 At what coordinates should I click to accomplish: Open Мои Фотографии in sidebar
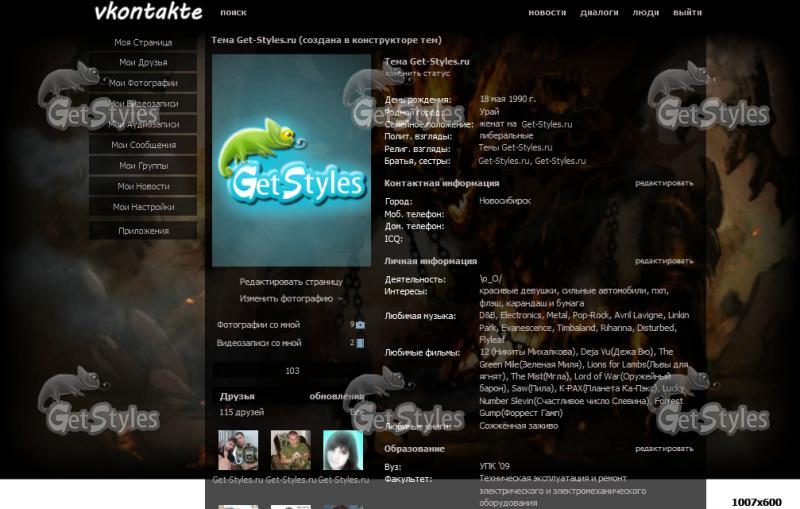click(143, 83)
